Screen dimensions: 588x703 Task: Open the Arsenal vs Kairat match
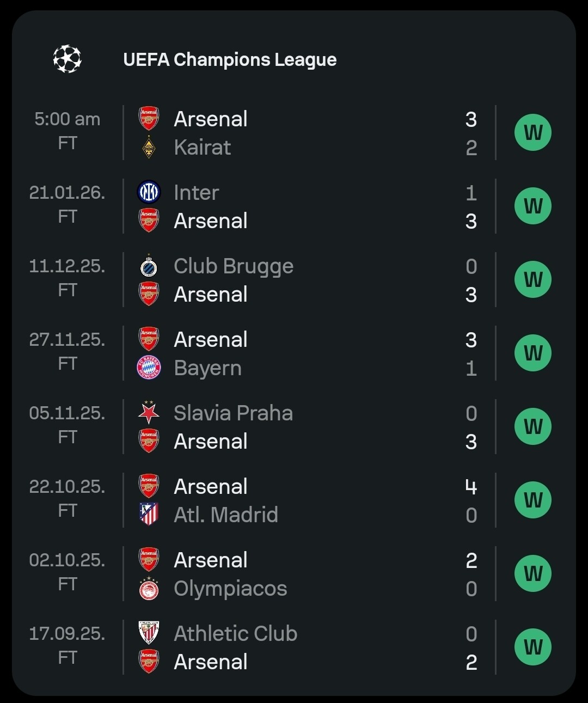coord(305,133)
